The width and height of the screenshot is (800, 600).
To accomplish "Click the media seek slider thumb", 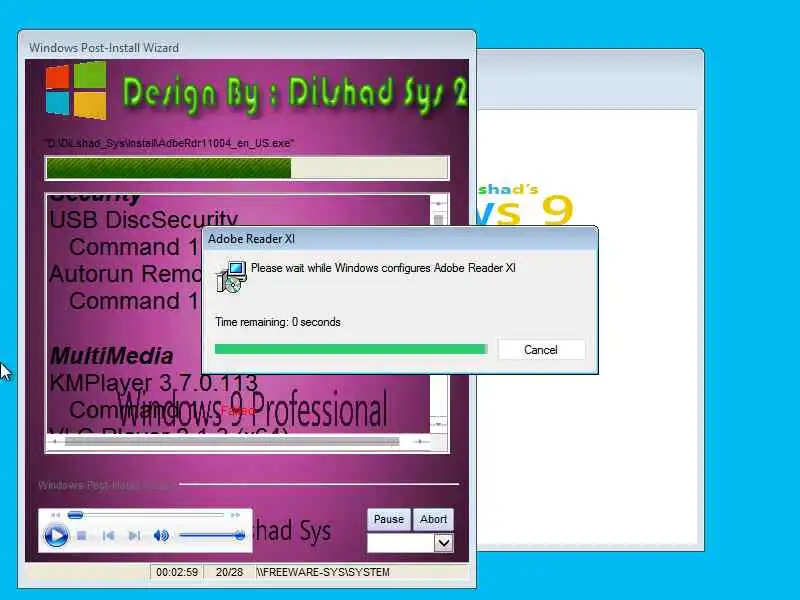I will (x=75, y=515).
